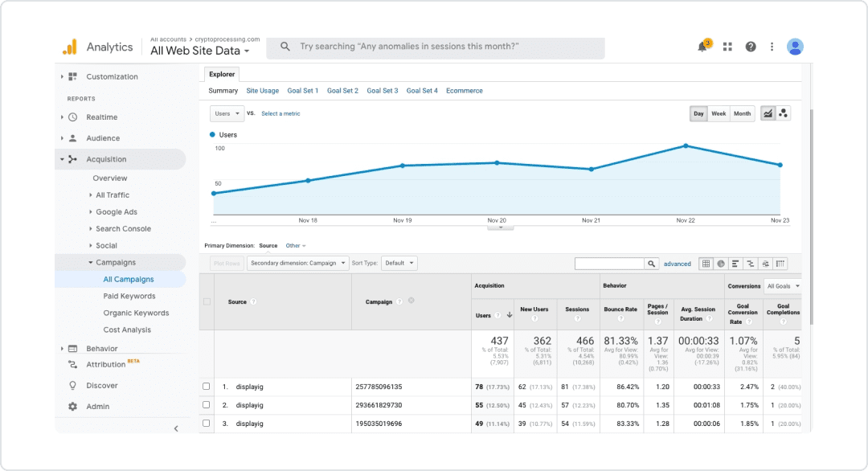Viewport: 868px width, 471px height.
Task: Select the Data table view icon
Action: (x=706, y=264)
